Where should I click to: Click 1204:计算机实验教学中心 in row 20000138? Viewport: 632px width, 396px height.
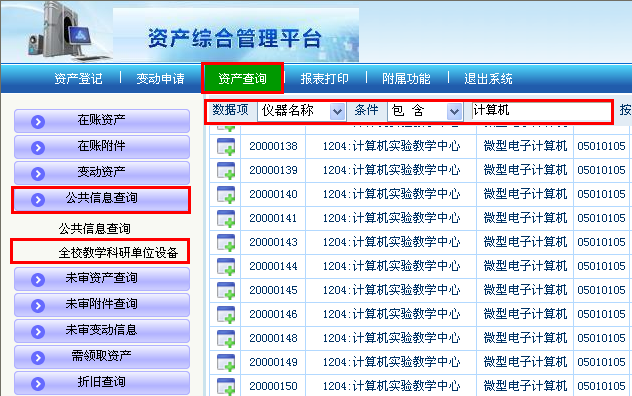391,146
